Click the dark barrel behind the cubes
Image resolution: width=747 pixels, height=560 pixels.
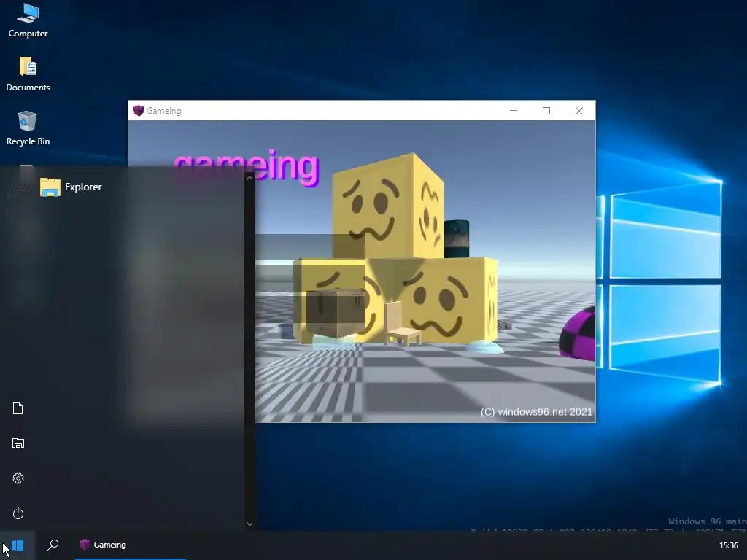tap(457, 238)
